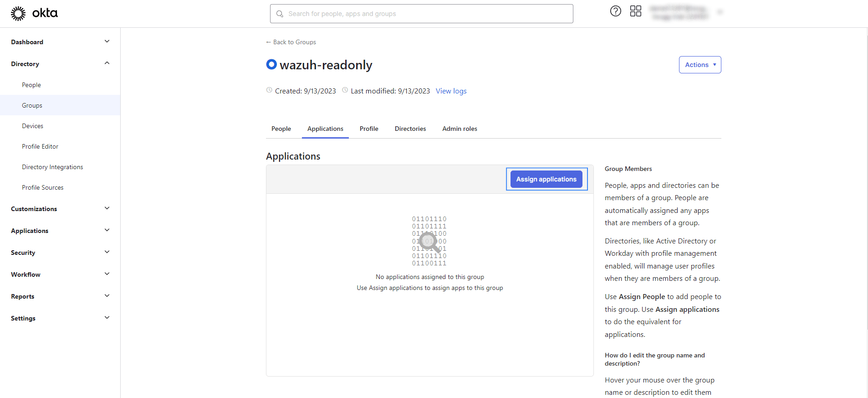Switch to the People tab
Screen dimensions: 868x398
281,129
